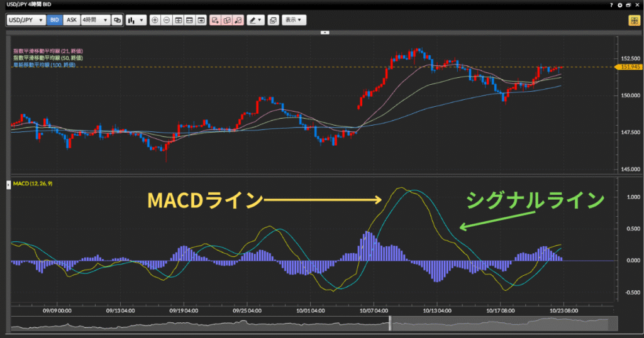Image resolution: width=644 pixels, height=338 pixels.
Task: Zoom out the chart with minus icon
Action: coord(167,20)
